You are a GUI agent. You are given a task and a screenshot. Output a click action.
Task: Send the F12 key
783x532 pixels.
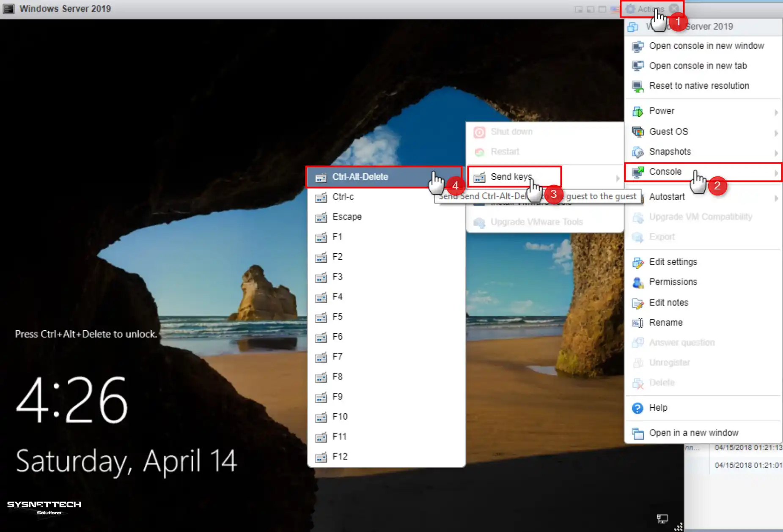(386, 456)
